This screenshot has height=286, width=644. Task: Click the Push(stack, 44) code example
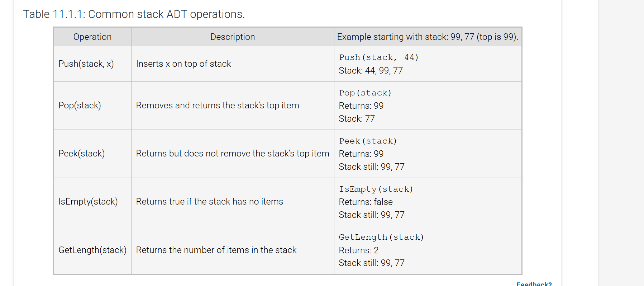(379, 57)
